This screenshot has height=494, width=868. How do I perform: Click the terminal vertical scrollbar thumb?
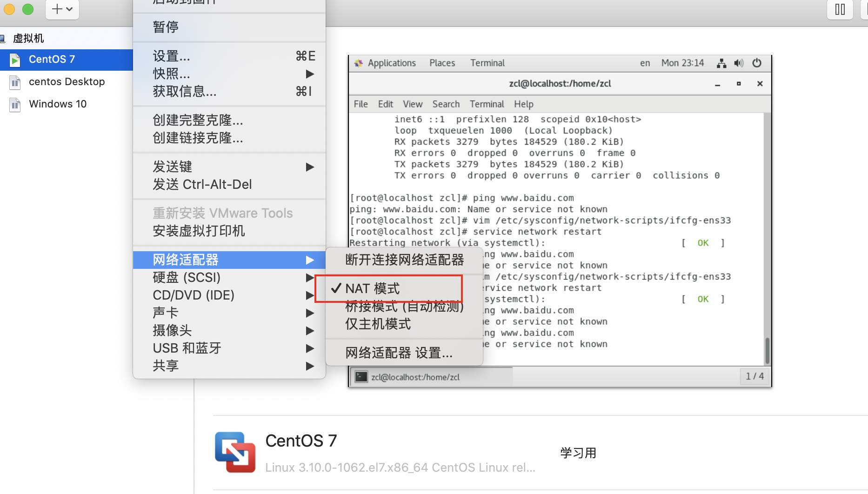[x=767, y=351]
